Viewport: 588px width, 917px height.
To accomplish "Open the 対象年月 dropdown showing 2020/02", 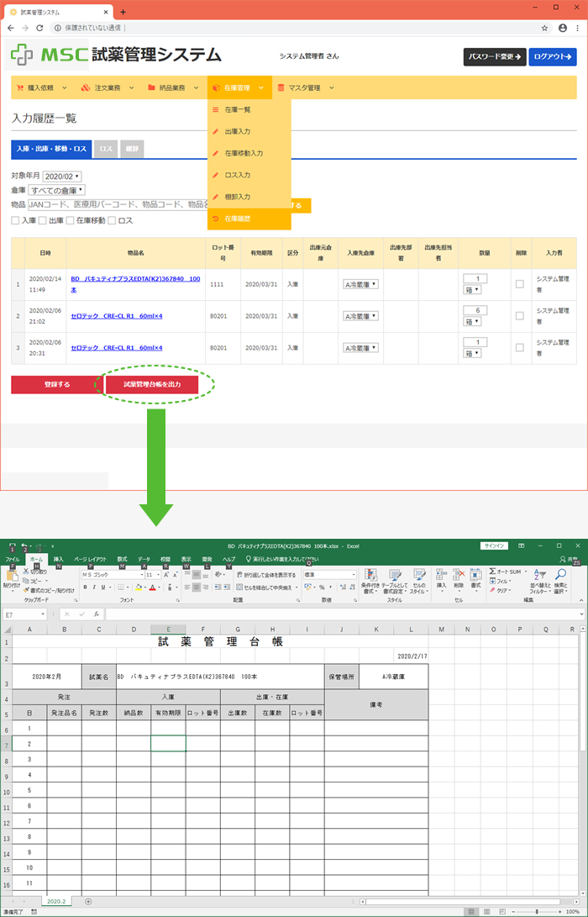I will click(x=62, y=176).
